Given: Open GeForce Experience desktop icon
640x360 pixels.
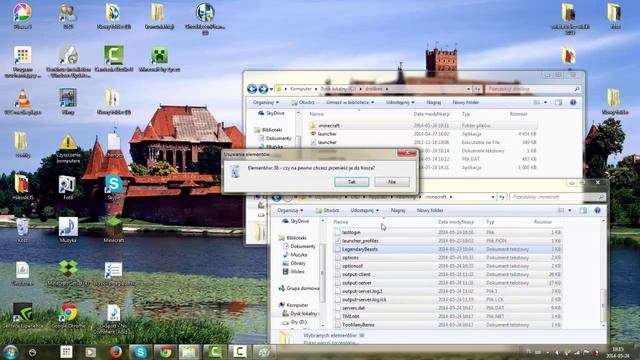Looking at the screenshot, I should coord(22,316).
